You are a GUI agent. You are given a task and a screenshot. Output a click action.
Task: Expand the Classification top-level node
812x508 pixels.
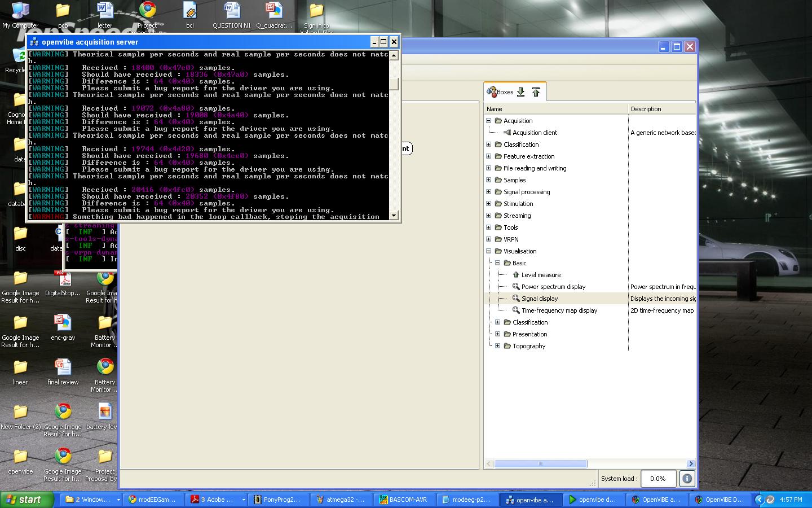tap(489, 144)
